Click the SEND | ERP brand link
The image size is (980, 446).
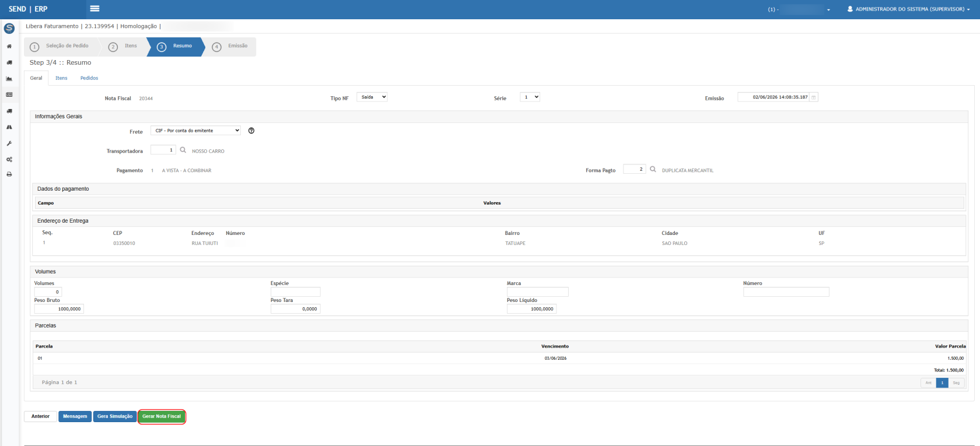(28, 9)
